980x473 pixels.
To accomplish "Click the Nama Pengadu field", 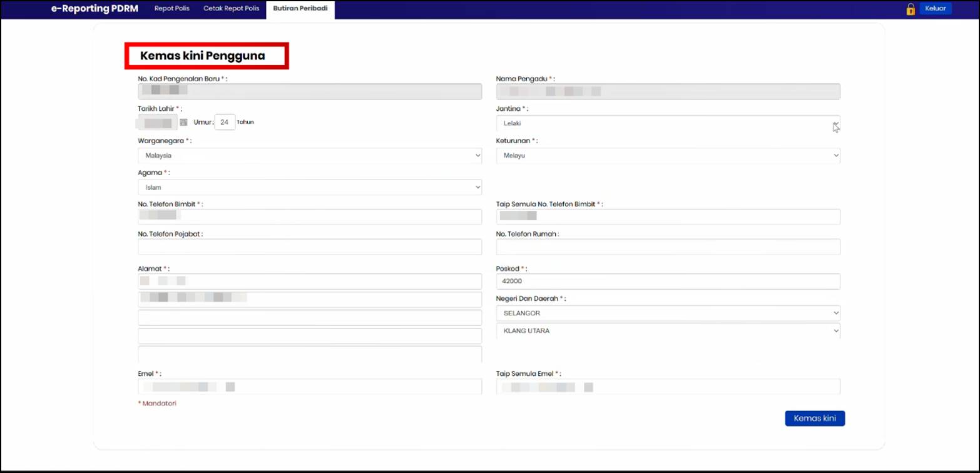I will point(668,91).
